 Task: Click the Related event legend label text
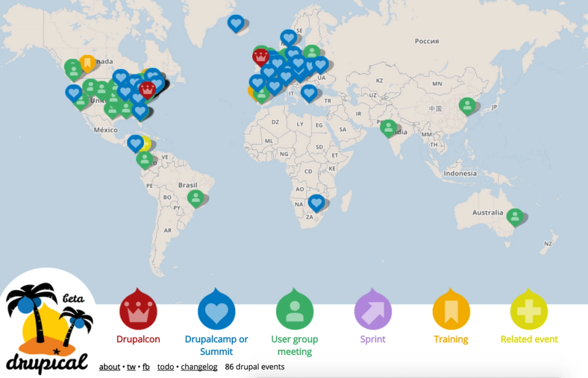pyautogui.click(x=529, y=339)
